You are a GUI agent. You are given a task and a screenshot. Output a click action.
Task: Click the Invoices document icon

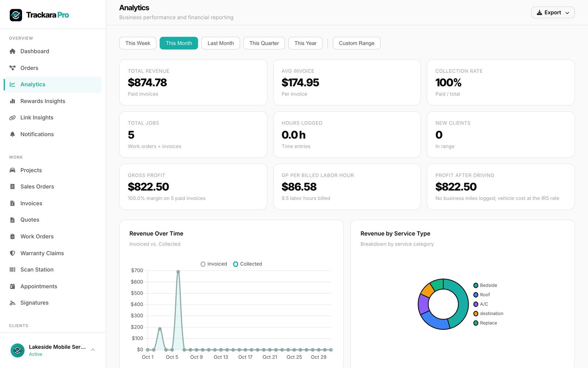12,203
